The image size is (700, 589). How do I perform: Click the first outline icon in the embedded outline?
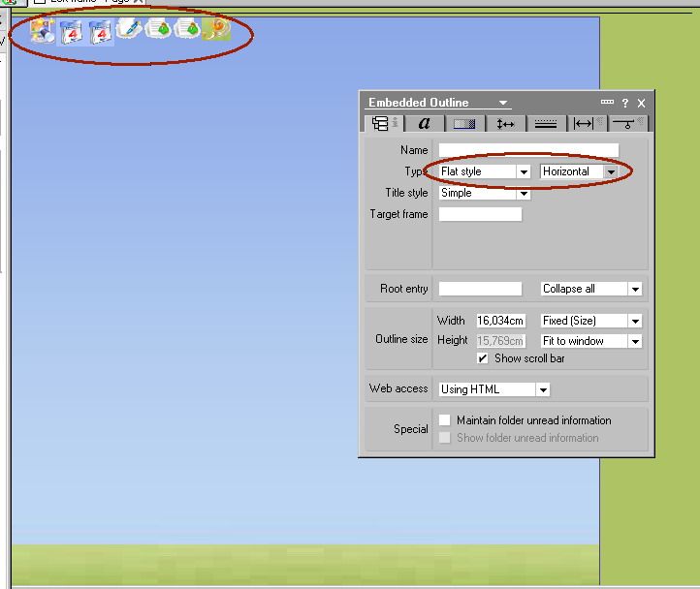click(42, 30)
